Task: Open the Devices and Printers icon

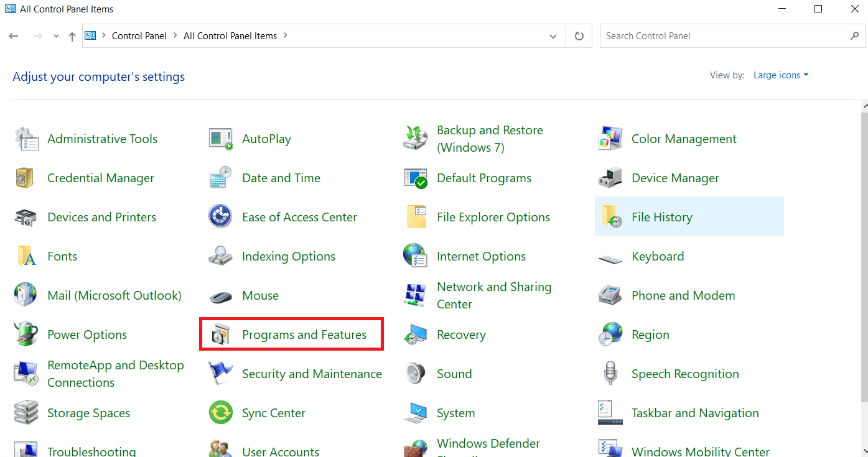Action: point(26,217)
